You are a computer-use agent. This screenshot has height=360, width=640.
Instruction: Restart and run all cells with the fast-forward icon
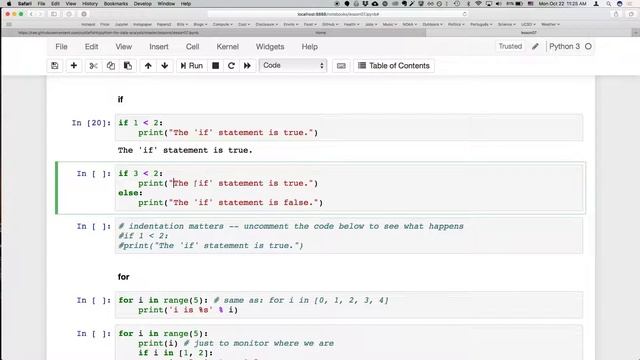click(247, 66)
